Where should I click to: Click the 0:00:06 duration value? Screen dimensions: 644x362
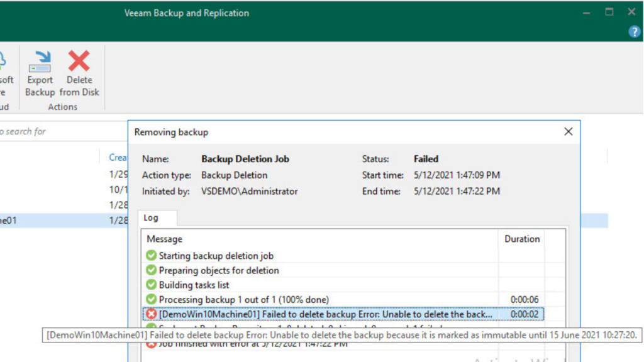pos(524,300)
